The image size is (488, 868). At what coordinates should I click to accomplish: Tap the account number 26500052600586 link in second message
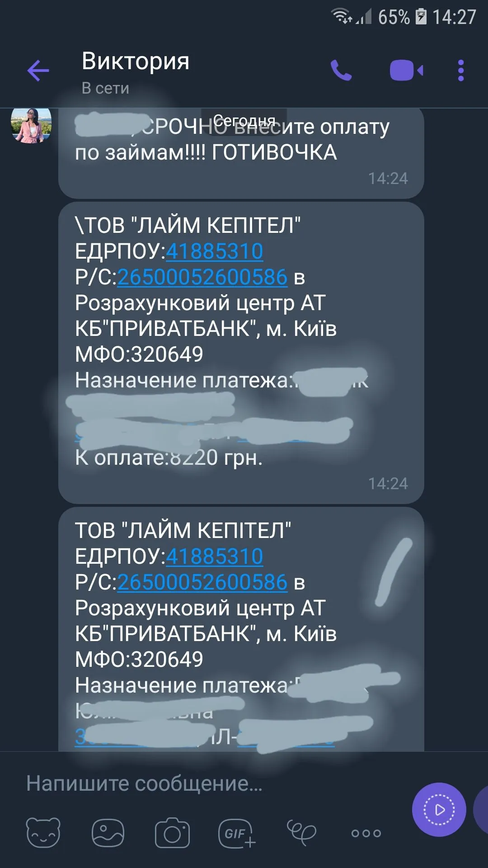click(x=202, y=277)
